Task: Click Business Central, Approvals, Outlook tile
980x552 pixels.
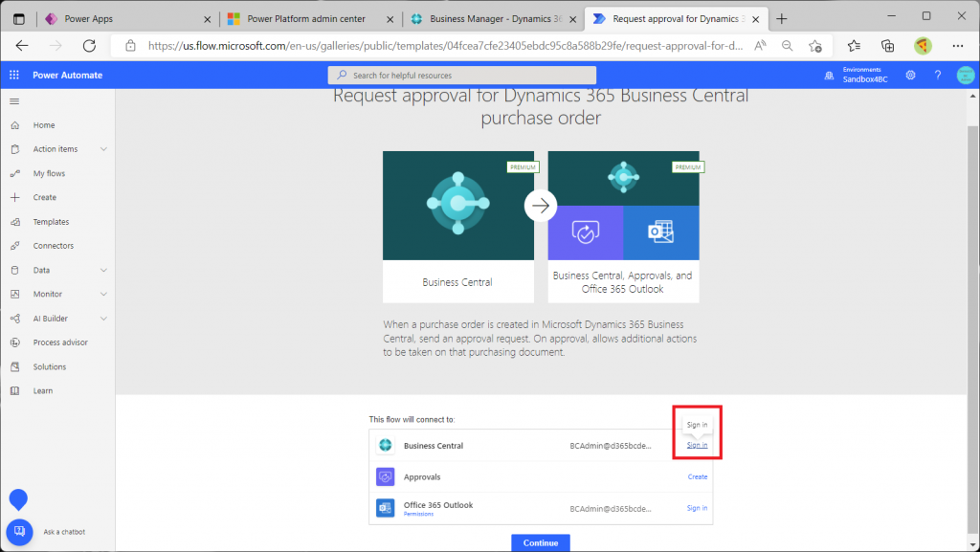Action: tap(624, 227)
